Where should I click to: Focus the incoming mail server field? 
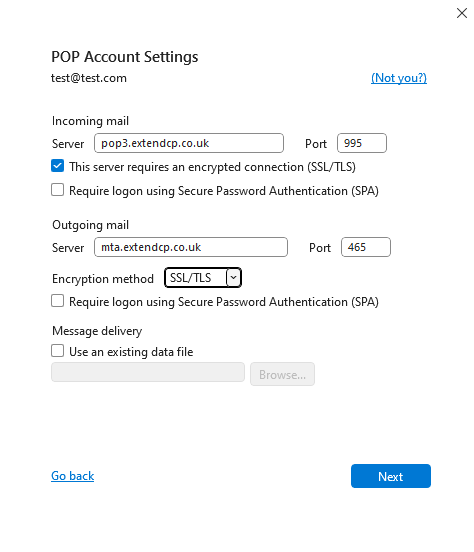[x=189, y=143]
